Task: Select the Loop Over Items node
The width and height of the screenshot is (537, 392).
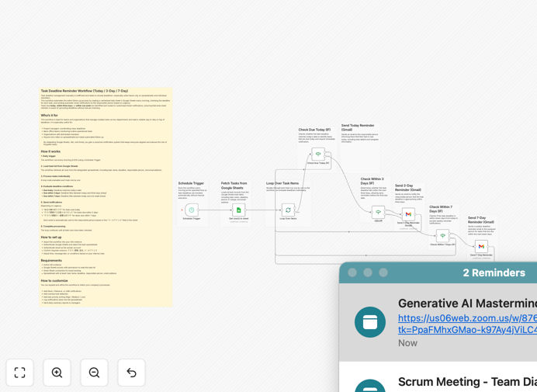Action: point(288,210)
